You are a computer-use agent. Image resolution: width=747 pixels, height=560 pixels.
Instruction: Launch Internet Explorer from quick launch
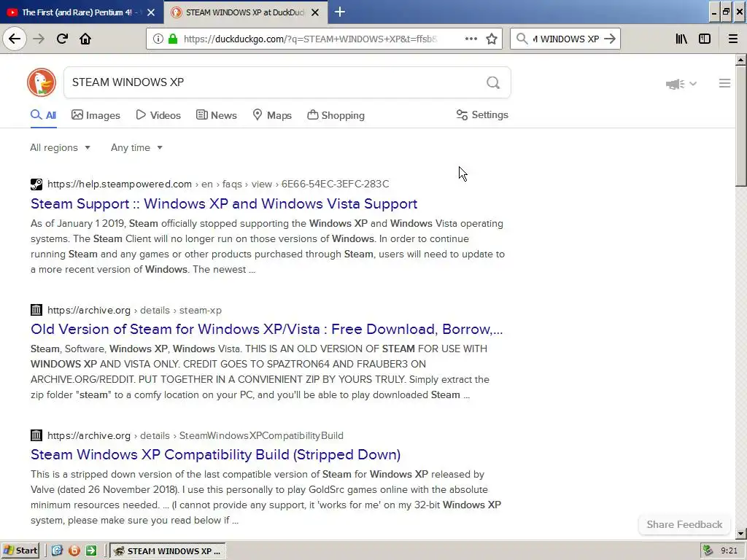(57, 551)
